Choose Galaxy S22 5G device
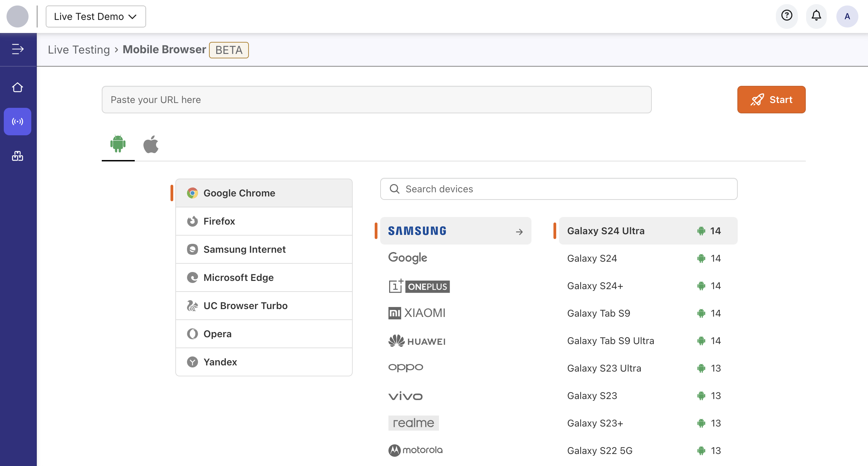The height and width of the screenshot is (466, 868). (648, 451)
